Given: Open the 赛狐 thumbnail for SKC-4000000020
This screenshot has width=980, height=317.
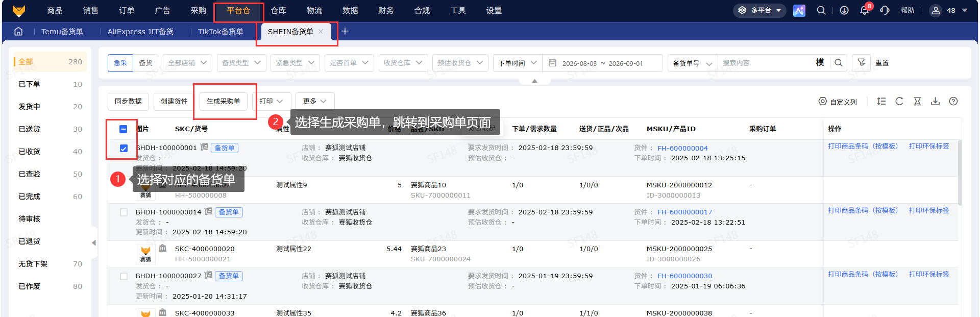Looking at the screenshot, I should [x=145, y=254].
